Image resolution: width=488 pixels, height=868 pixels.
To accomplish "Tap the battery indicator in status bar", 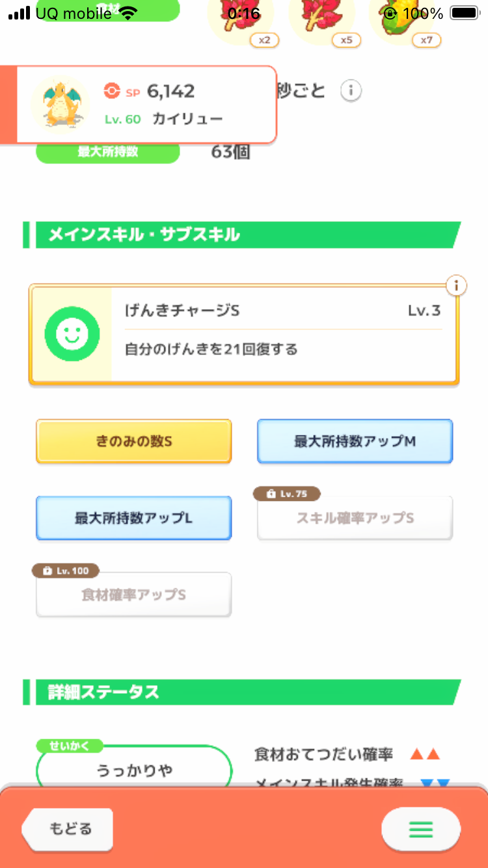I will [x=464, y=13].
